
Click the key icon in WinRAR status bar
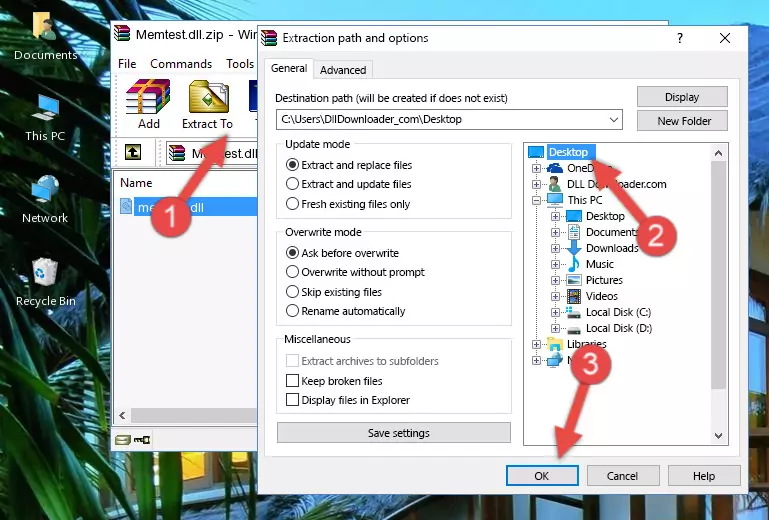pos(142,440)
